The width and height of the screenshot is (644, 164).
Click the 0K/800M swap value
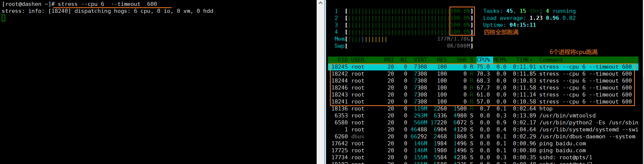click(458, 46)
